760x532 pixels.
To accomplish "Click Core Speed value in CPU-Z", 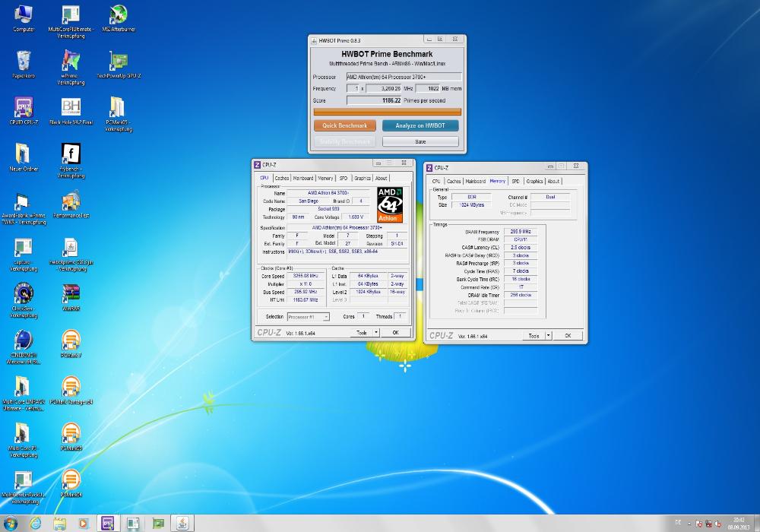I will tap(306, 276).
